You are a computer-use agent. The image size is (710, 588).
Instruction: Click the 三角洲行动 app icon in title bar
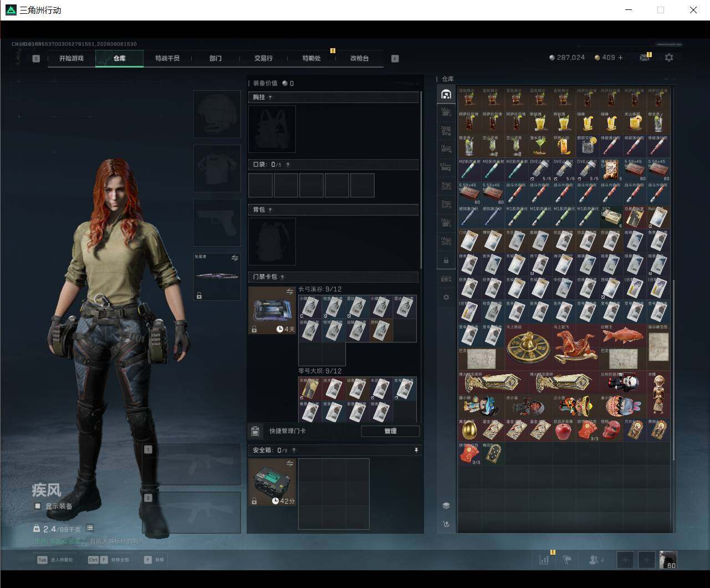[11, 10]
